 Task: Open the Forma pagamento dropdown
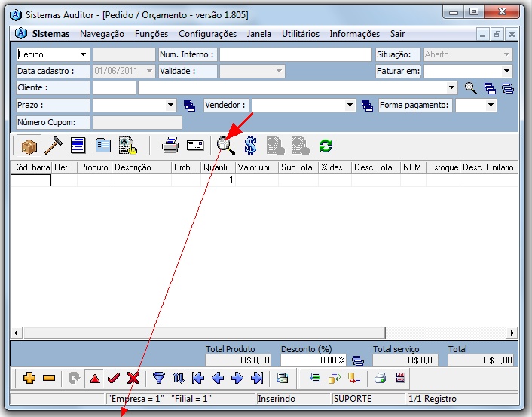tap(491, 105)
